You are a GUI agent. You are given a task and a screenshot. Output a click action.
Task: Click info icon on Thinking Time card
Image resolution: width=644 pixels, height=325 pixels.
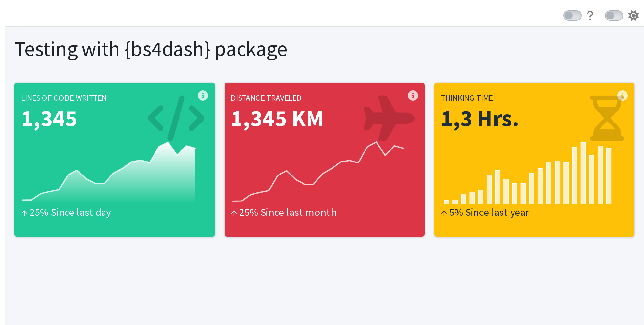point(622,96)
